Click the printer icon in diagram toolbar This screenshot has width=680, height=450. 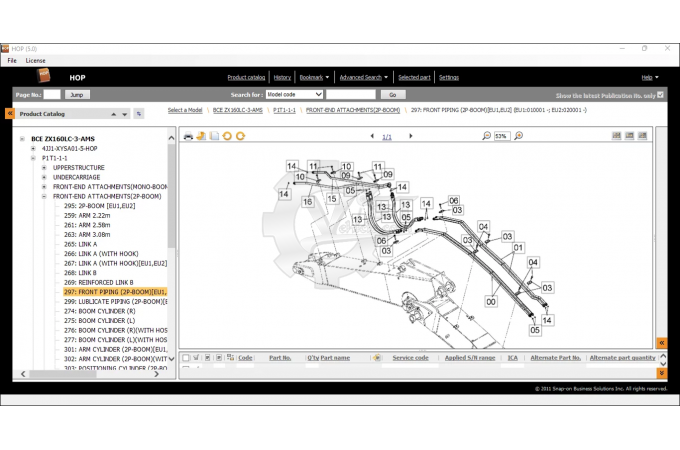pos(188,136)
